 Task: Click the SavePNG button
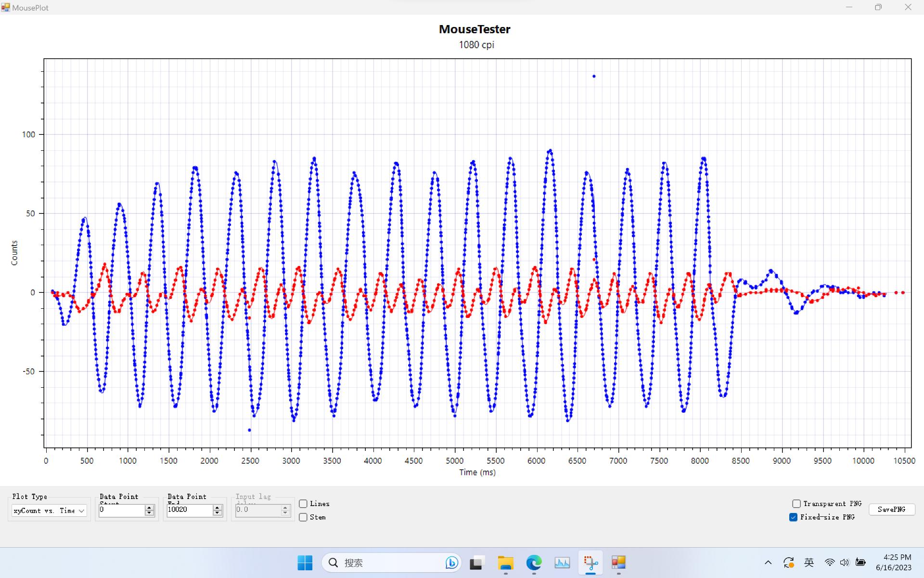(891, 510)
